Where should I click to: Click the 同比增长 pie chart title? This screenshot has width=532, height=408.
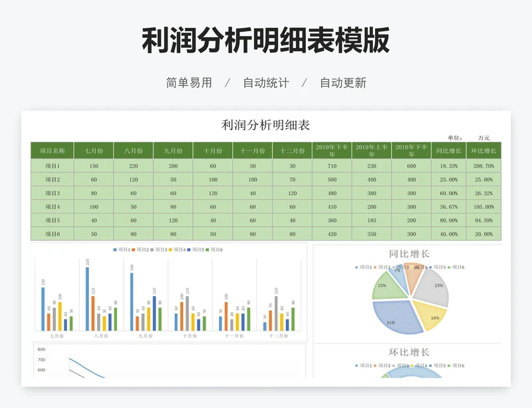click(x=408, y=254)
